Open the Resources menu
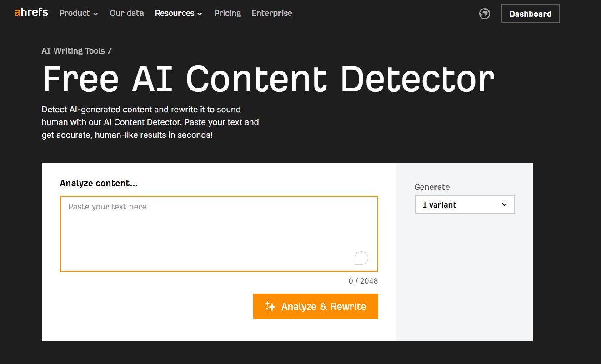Image resolution: width=601 pixels, height=364 pixels. [x=175, y=13]
